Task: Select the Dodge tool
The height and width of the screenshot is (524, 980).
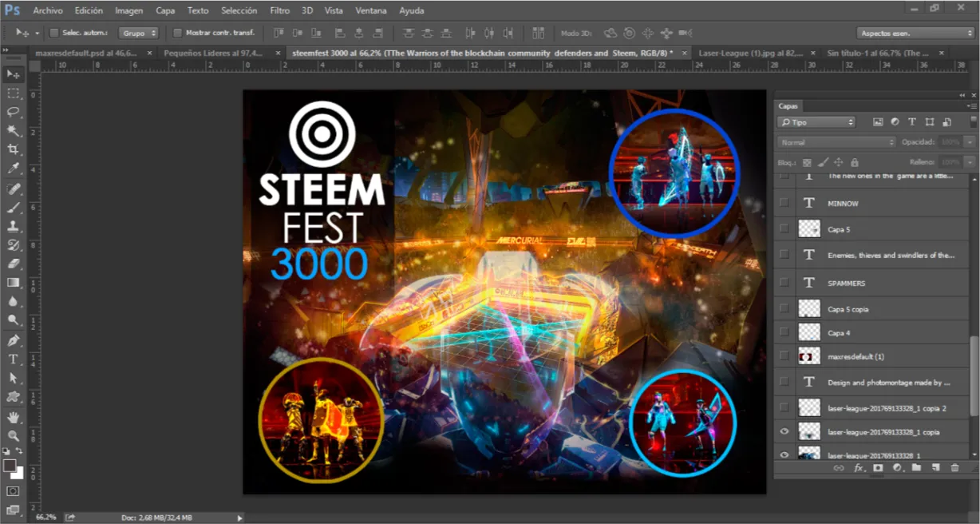Action: [x=14, y=320]
